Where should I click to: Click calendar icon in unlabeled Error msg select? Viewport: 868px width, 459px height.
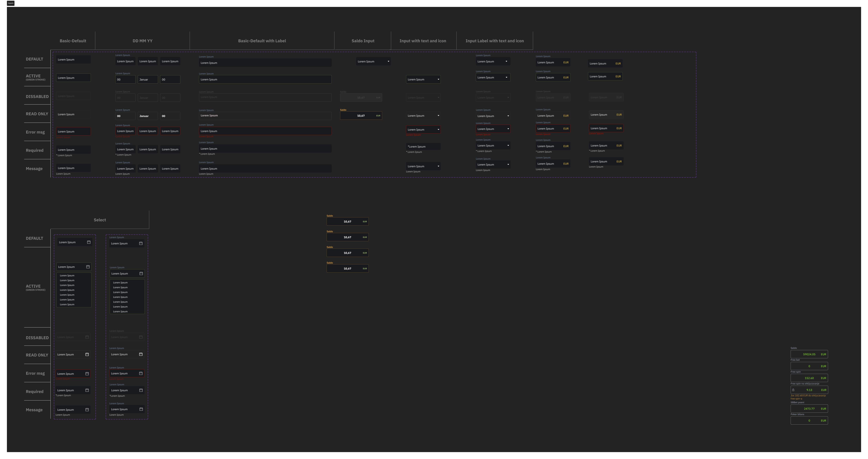[x=87, y=373]
